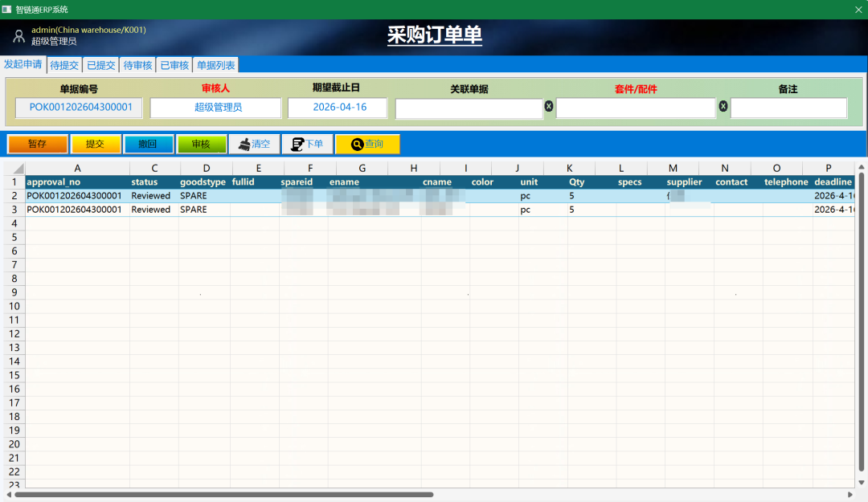Open the 待提交 tab
Screen dimensions: 868x502
point(64,65)
